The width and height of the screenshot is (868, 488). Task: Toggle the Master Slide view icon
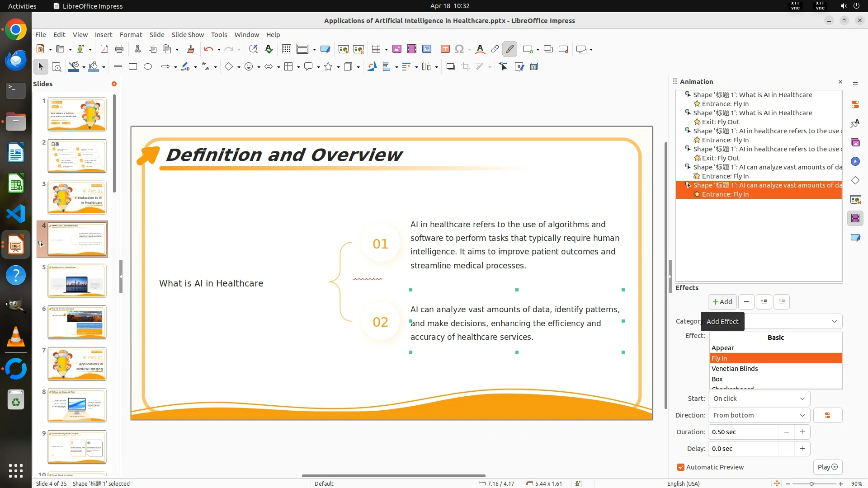pos(325,49)
